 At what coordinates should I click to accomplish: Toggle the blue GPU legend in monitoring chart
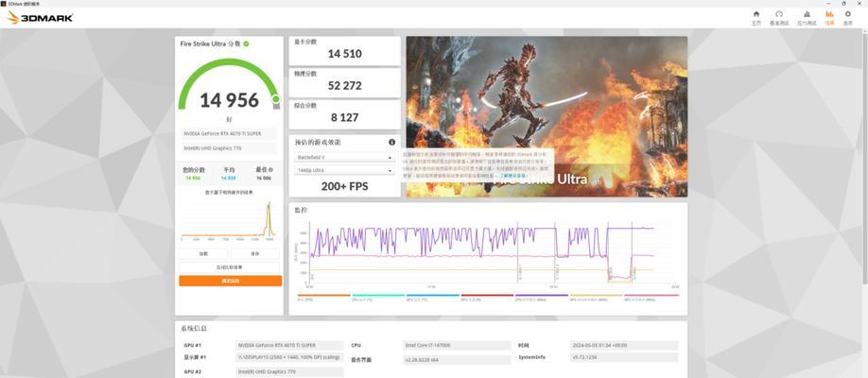pyautogui.click(x=433, y=297)
